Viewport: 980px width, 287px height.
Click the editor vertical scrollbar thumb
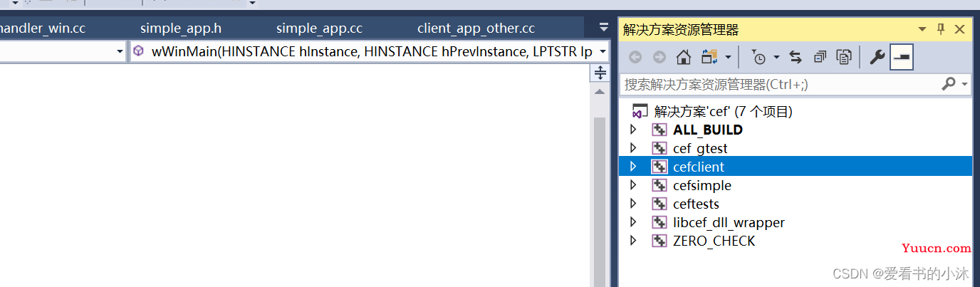600,202
